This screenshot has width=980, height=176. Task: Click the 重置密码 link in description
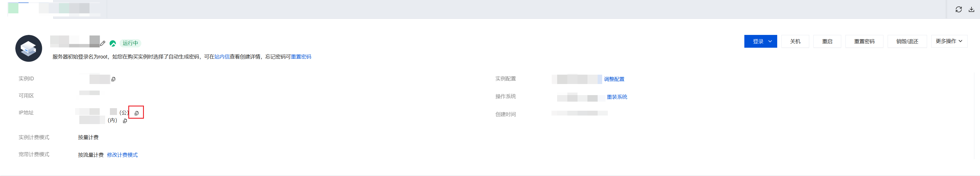(x=301, y=57)
